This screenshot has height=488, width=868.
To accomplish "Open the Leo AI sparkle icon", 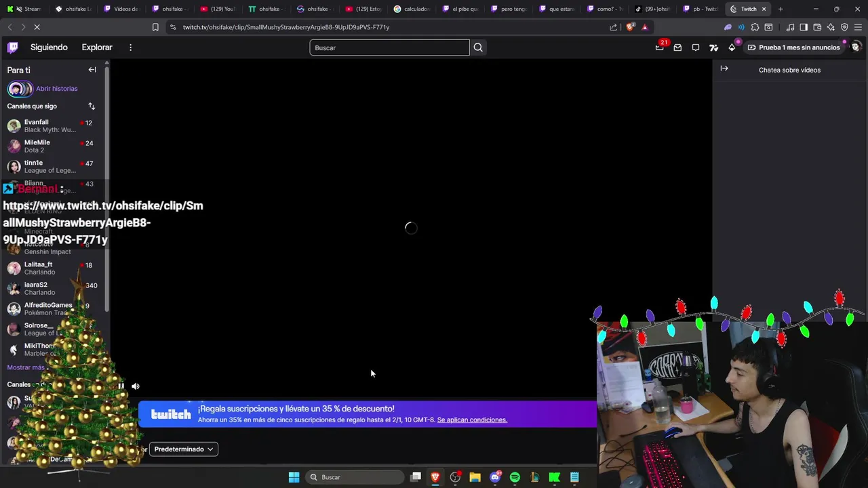I will click(831, 27).
